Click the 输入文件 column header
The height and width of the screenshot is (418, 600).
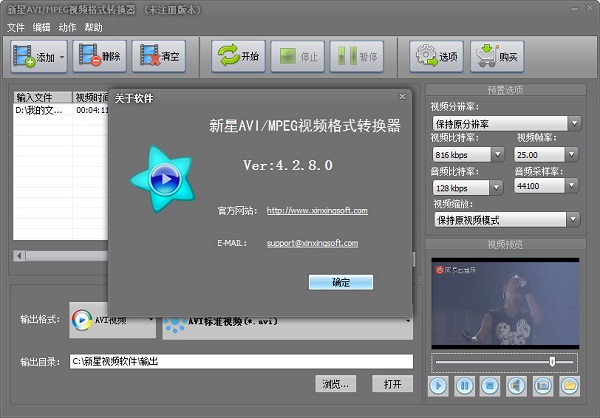point(42,97)
